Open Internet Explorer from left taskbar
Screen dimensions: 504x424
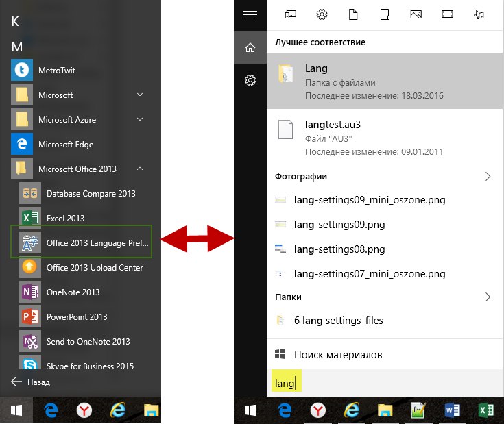[x=118, y=410]
